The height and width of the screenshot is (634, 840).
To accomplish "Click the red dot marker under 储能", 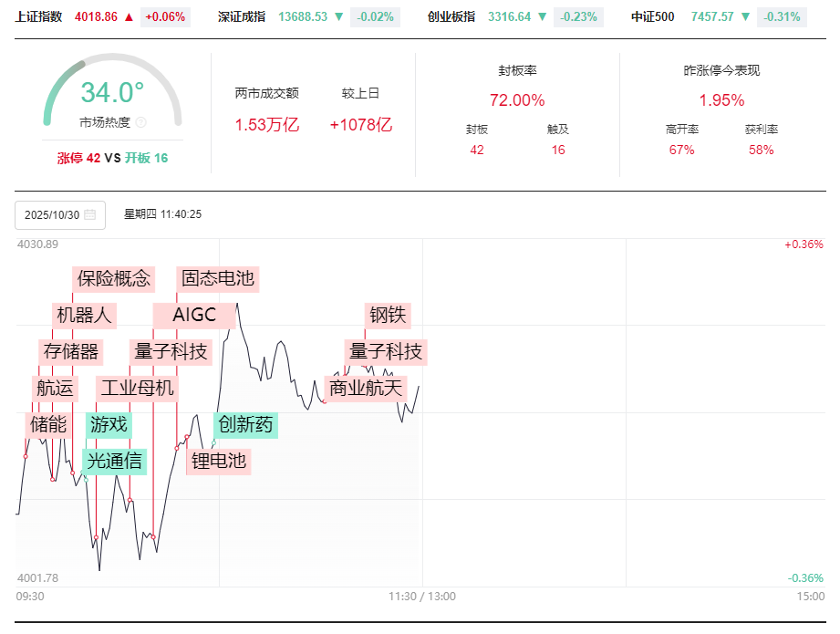I will point(26,456).
